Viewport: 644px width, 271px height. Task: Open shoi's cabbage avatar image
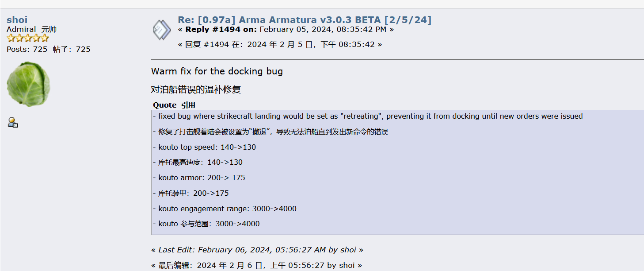(28, 84)
